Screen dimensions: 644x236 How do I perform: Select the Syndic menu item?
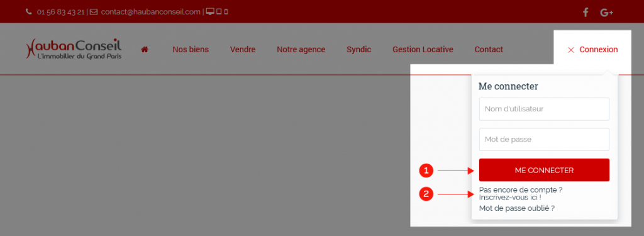tap(359, 50)
